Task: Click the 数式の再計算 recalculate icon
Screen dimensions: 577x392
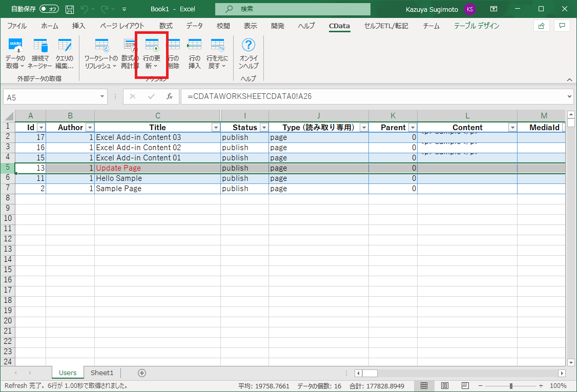Action: coord(130,46)
